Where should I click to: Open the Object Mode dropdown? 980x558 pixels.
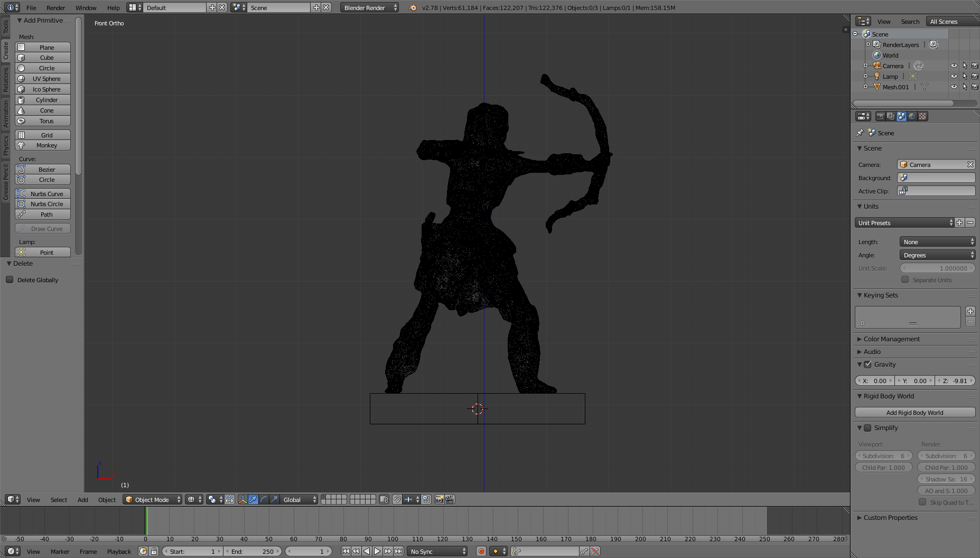pyautogui.click(x=152, y=499)
